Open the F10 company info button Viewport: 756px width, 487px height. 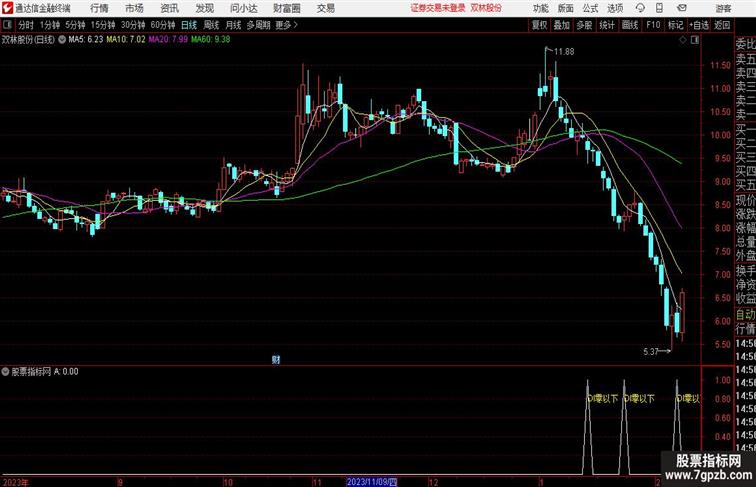(x=653, y=25)
